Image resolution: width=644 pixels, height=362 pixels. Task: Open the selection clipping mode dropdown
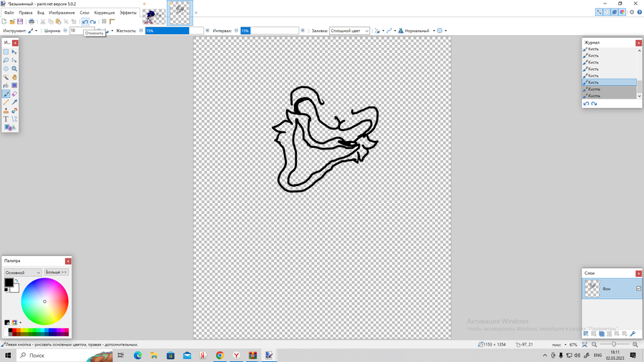[x=442, y=31]
